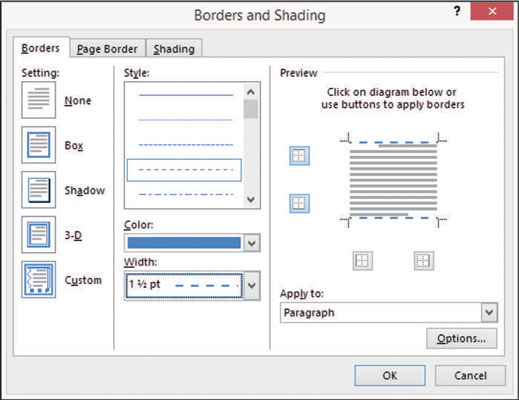
Task: Switch to the Shading tab
Action: click(174, 49)
